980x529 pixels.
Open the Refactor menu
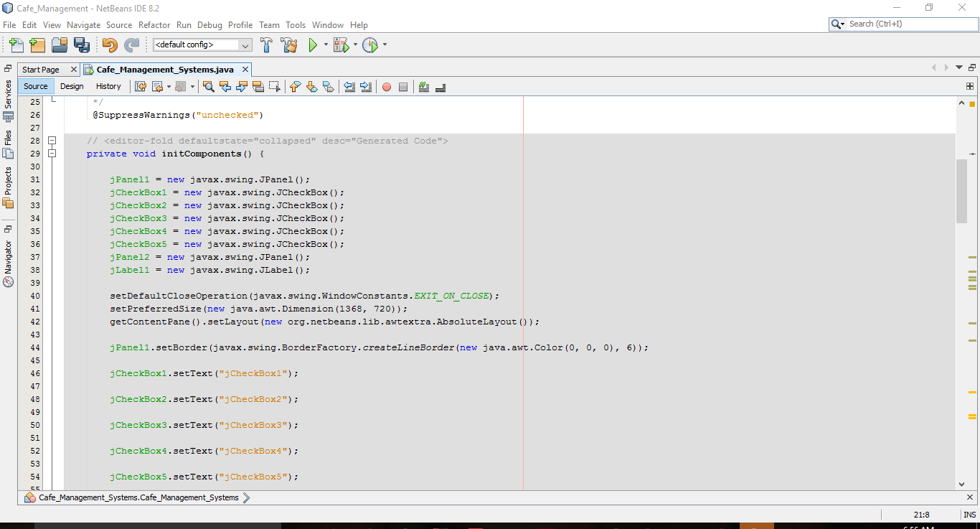(154, 24)
